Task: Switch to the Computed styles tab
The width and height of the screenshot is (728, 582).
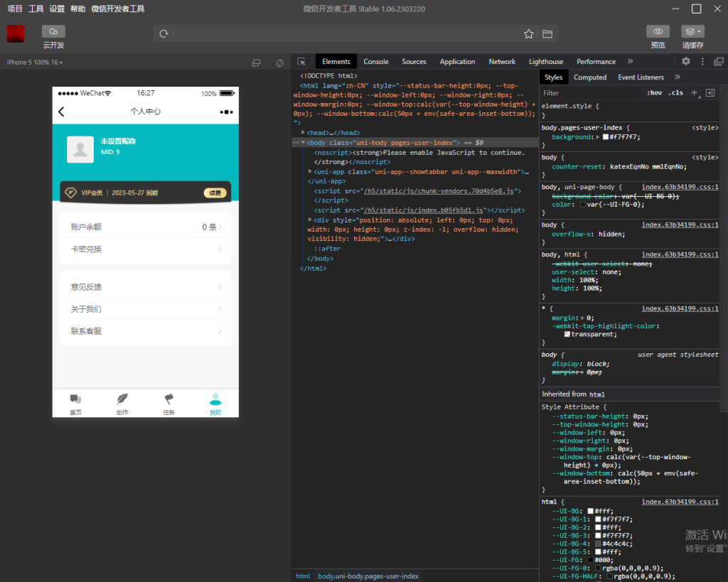Action: point(590,77)
